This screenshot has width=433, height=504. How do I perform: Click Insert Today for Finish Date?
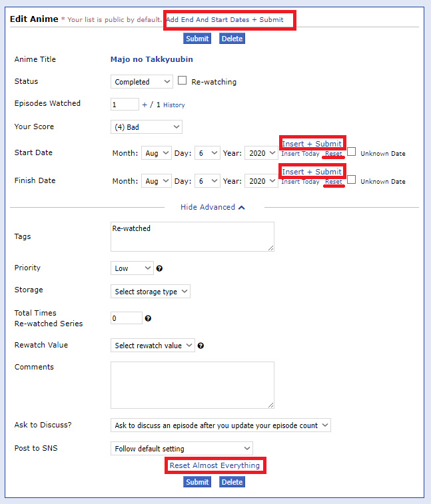click(x=300, y=182)
